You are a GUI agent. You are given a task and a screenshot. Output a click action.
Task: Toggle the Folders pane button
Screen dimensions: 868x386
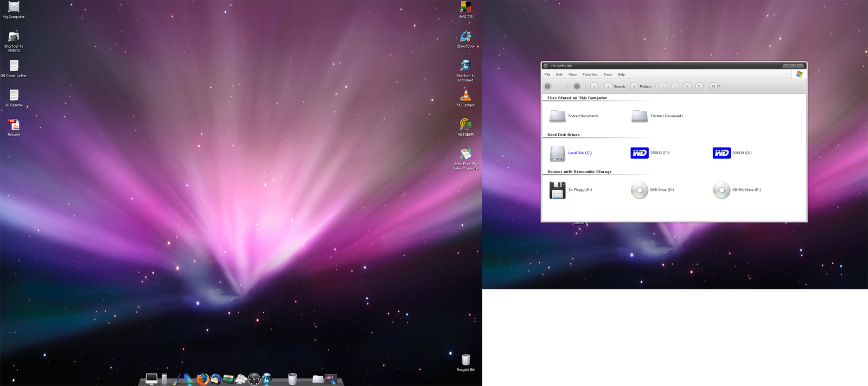tap(641, 86)
